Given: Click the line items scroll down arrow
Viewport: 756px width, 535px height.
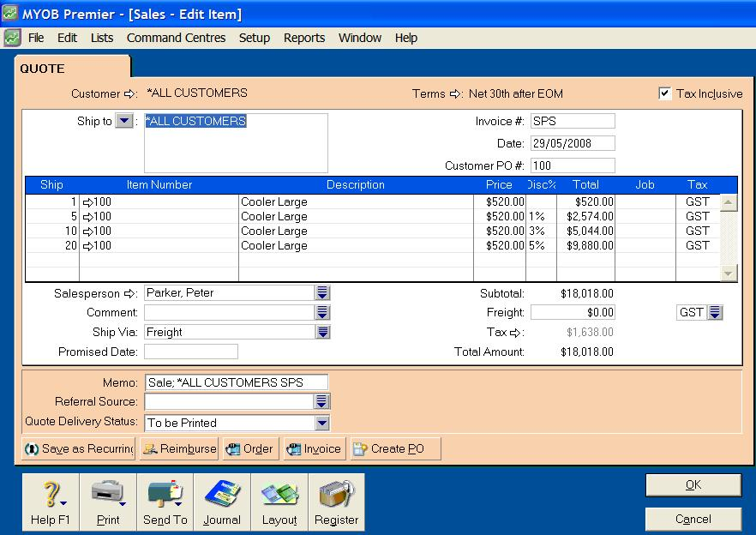Looking at the screenshot, I should pyautogui.click(x=728, y=274).
